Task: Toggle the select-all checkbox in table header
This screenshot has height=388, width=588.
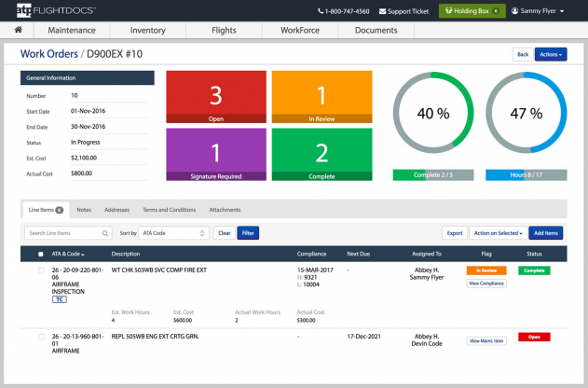Action: [x=40, y=254]
